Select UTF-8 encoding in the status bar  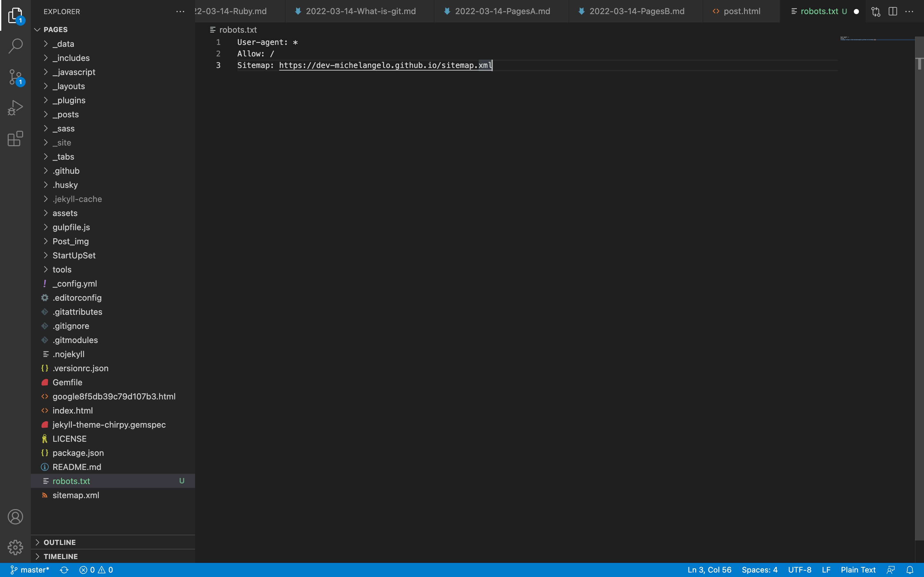coord(799,569)
